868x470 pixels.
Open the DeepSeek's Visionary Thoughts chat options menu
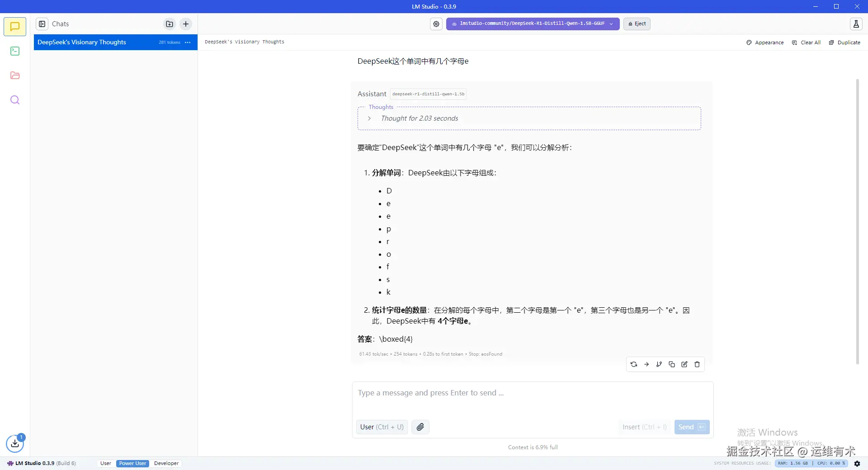(187, 42)
